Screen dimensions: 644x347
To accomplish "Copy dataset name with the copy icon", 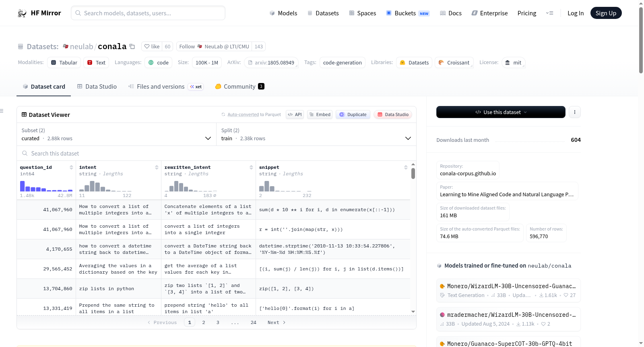I will [132, 46].
